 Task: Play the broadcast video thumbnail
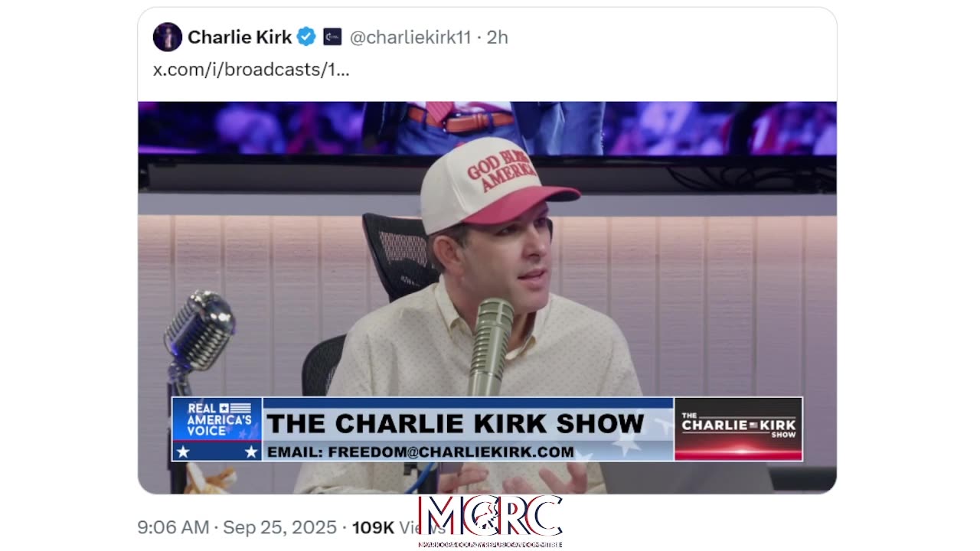487,298
